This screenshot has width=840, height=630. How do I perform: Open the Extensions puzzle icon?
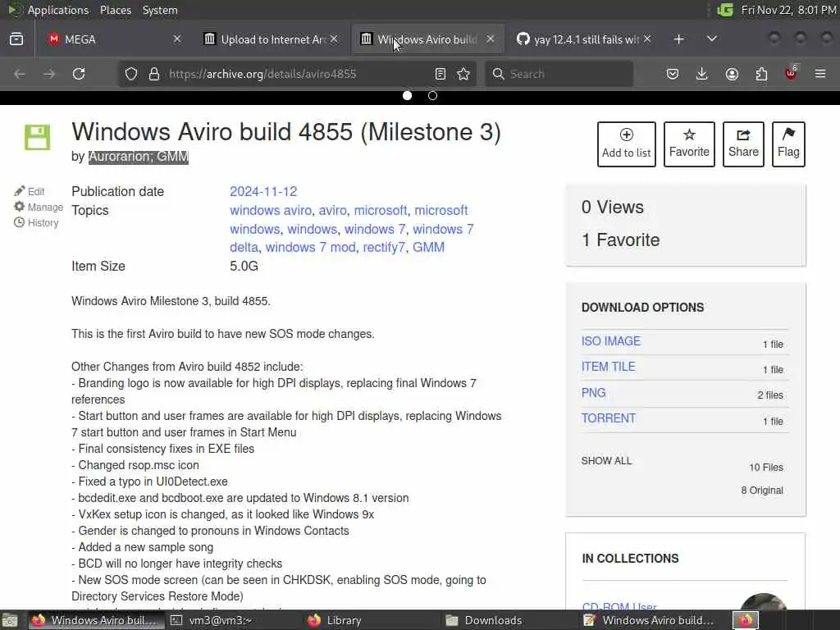pos(761,74)
